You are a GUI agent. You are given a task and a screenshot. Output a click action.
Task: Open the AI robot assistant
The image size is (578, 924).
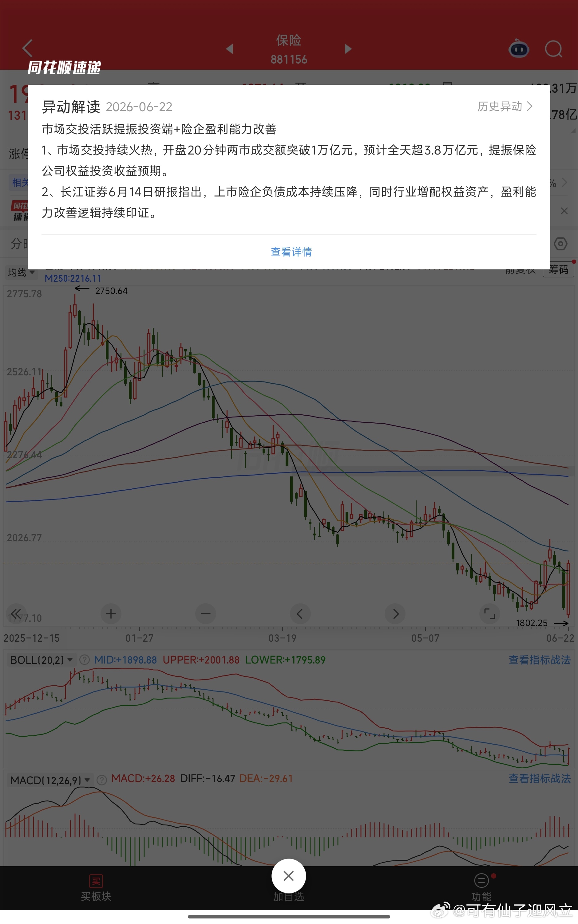(519, 48)
